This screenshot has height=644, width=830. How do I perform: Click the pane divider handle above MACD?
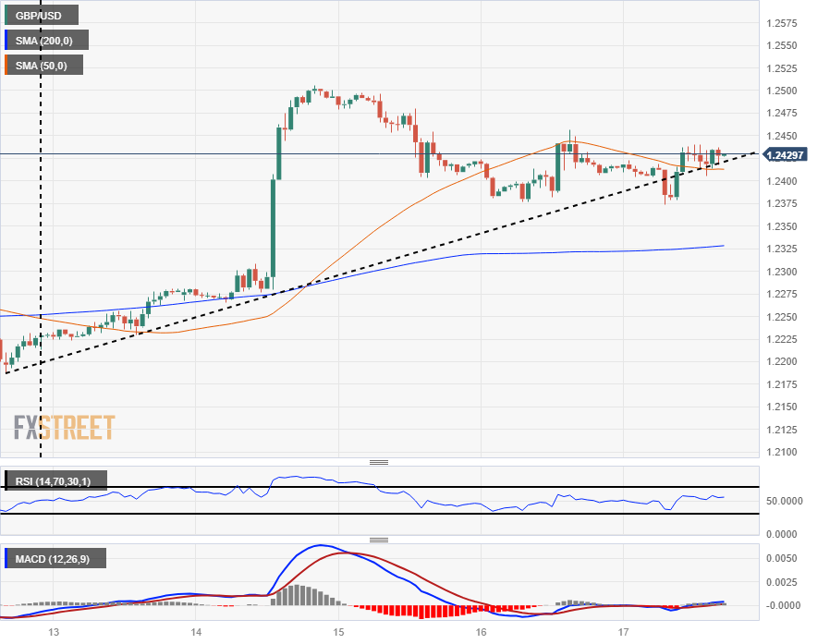point(379,541)
